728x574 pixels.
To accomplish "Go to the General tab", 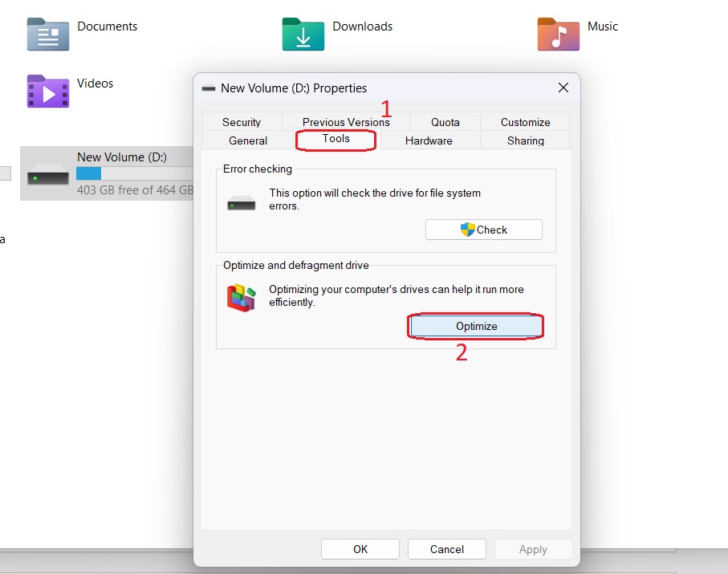I will pyautogui.click(x=248, y=140).
